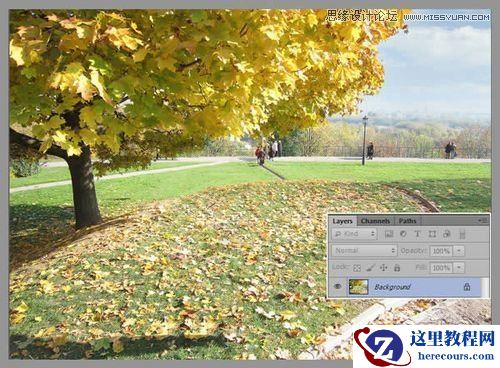The height and width of the screenshot is (368, 500).
Task: Toggle lock image pixels brush icon
Action: click(370, 268)
